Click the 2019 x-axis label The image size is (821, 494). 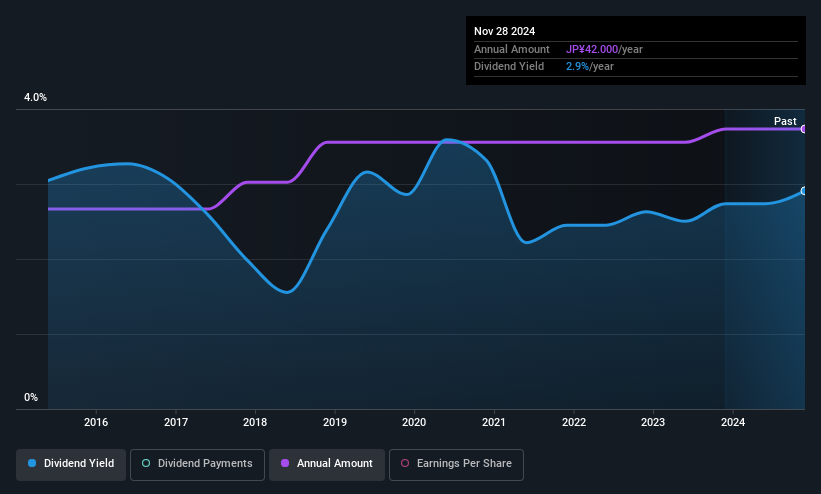click(x=335, y=422)
